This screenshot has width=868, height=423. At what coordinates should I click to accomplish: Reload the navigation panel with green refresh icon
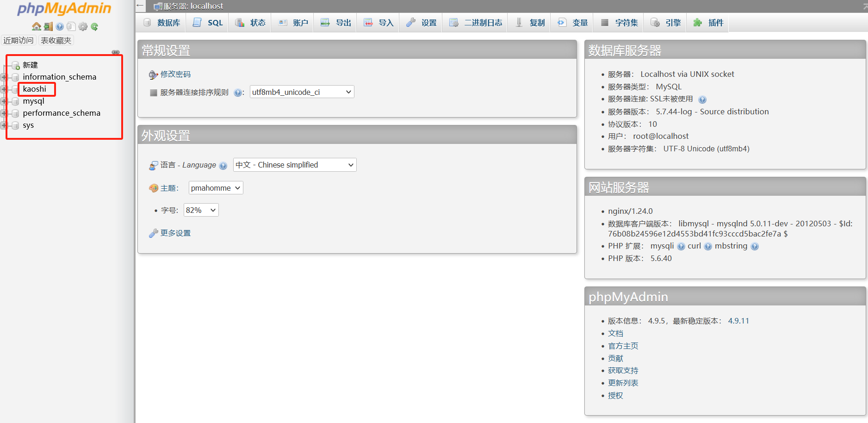click(x=94, y=26)
